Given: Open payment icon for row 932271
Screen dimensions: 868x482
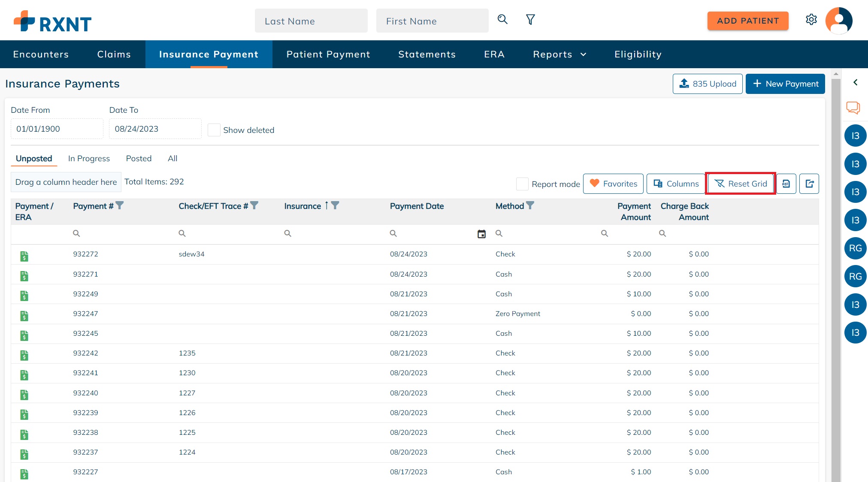Looking at the screenshot, I should pyautogui.click(x=24, y=276).
